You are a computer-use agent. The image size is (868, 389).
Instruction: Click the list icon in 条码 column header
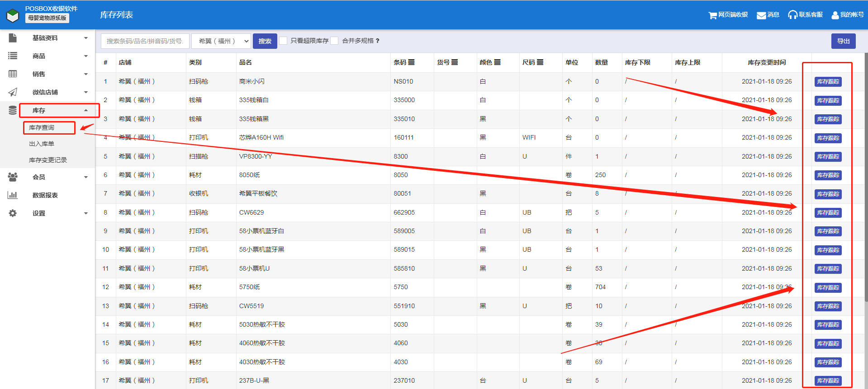coord(411,62)
